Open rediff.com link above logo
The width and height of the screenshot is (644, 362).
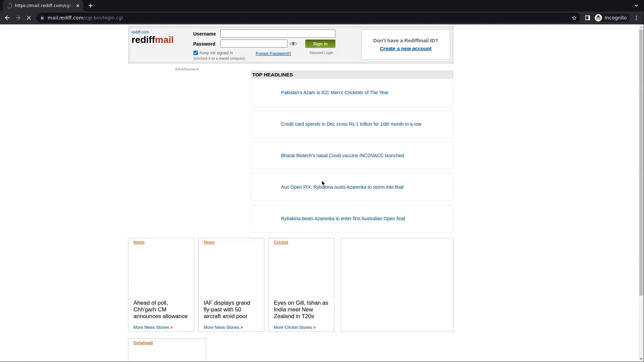coord(140,32)
